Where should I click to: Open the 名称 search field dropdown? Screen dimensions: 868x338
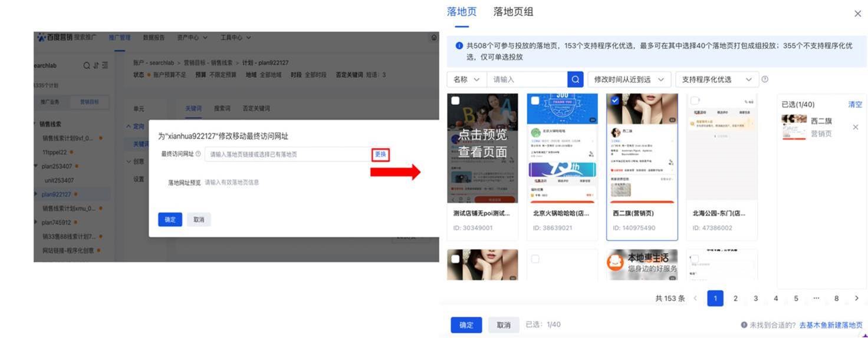[466, 79]
